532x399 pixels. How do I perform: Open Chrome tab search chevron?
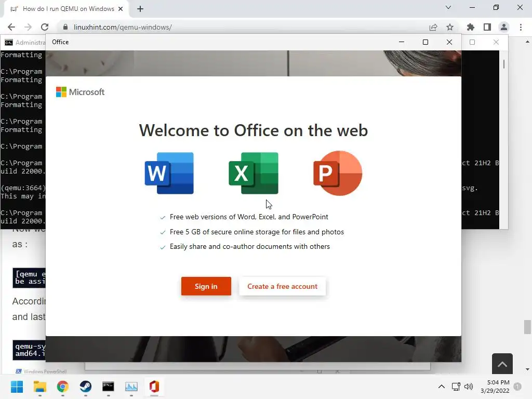click(448, 7)
